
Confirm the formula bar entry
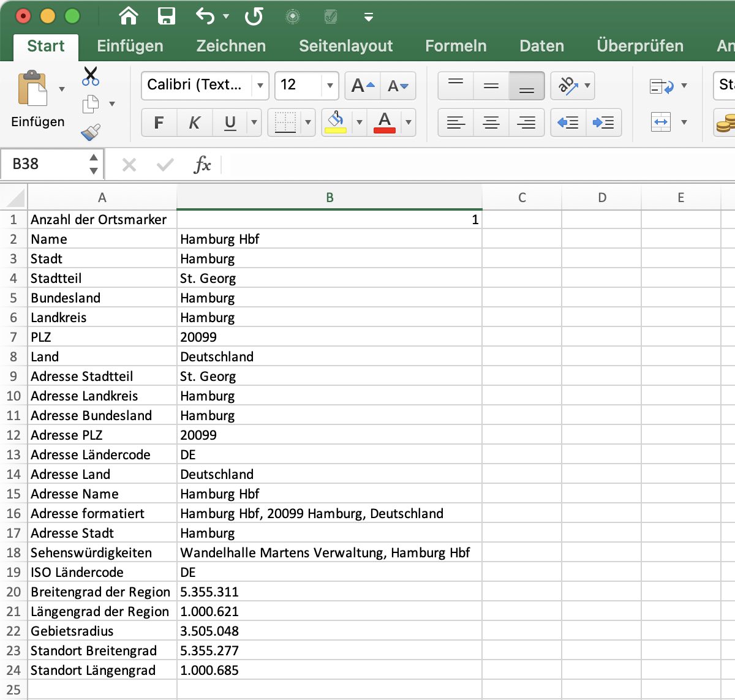[x=165, y=164]
